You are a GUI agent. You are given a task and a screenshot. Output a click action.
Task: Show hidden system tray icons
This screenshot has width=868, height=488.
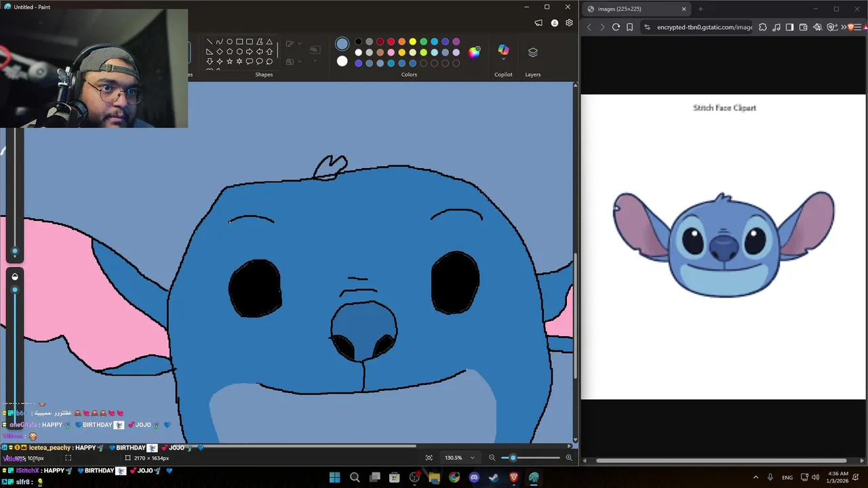click(x=755, y=477)
